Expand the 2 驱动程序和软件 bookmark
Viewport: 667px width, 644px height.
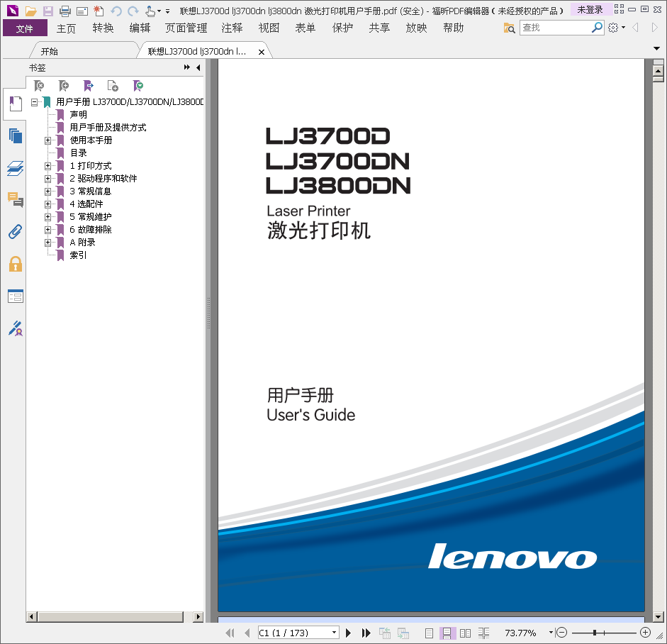pyautogui.click(x=47, y=178)
